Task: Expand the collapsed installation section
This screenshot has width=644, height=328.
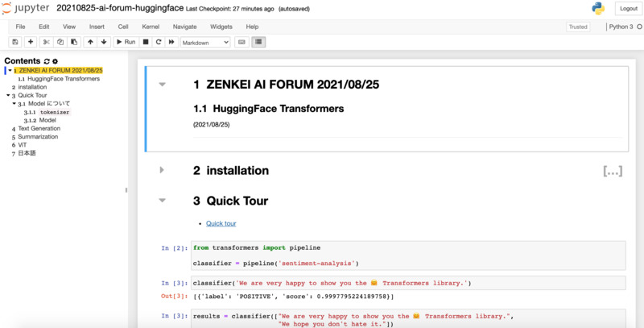Action: (x=162, y=170)
